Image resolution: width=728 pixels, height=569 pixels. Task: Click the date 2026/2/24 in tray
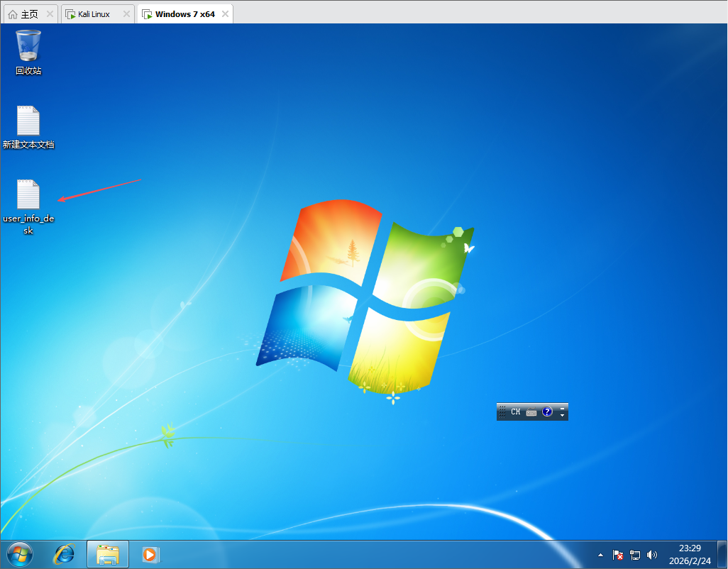[690, 561]
